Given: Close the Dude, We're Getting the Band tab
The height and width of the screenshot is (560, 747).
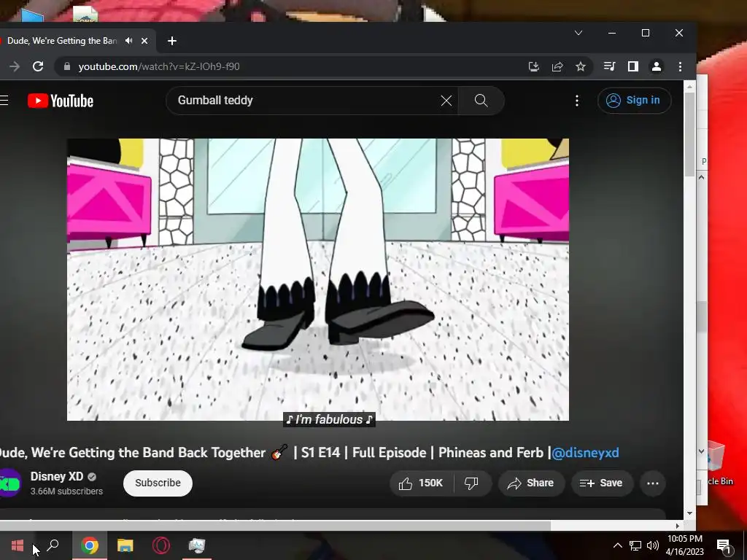Looking at the screenshot, I should 144,41.
